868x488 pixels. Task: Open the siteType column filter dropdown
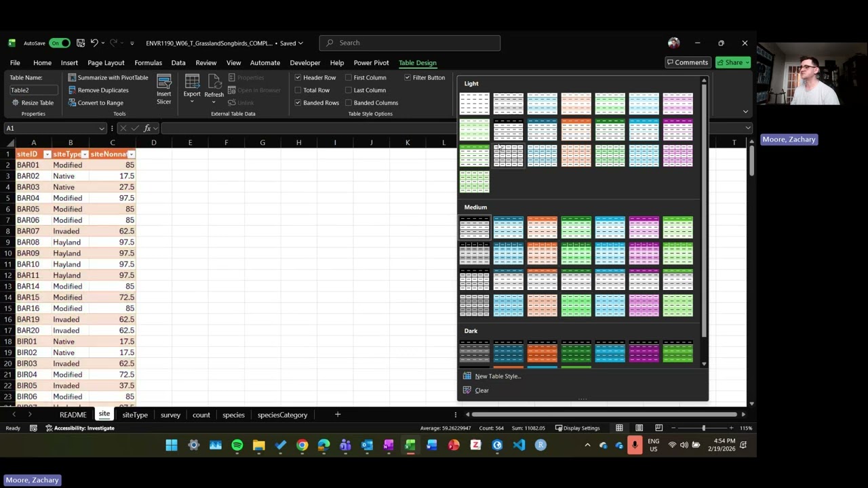[x=85, y=155]
